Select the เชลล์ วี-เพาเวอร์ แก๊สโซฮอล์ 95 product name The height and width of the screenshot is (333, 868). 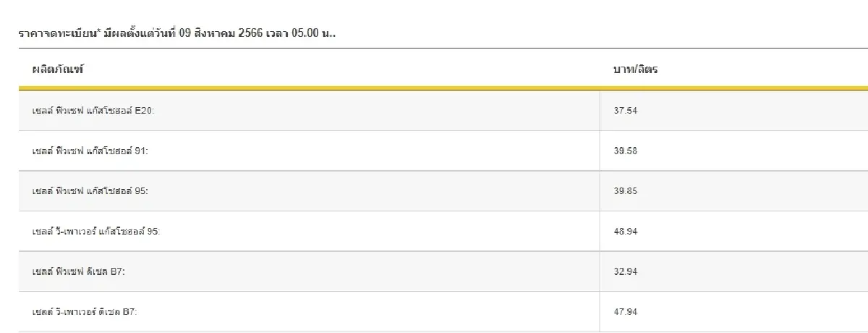click(x=96, y=232)
